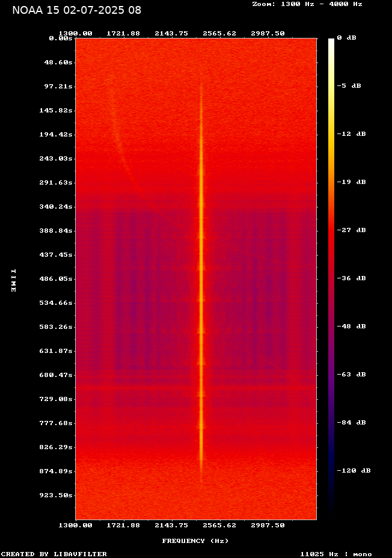Click the top axis label 1300.00
Viewport: 392px width, 558px height.
pyautogui.click(x=75, y=34)
